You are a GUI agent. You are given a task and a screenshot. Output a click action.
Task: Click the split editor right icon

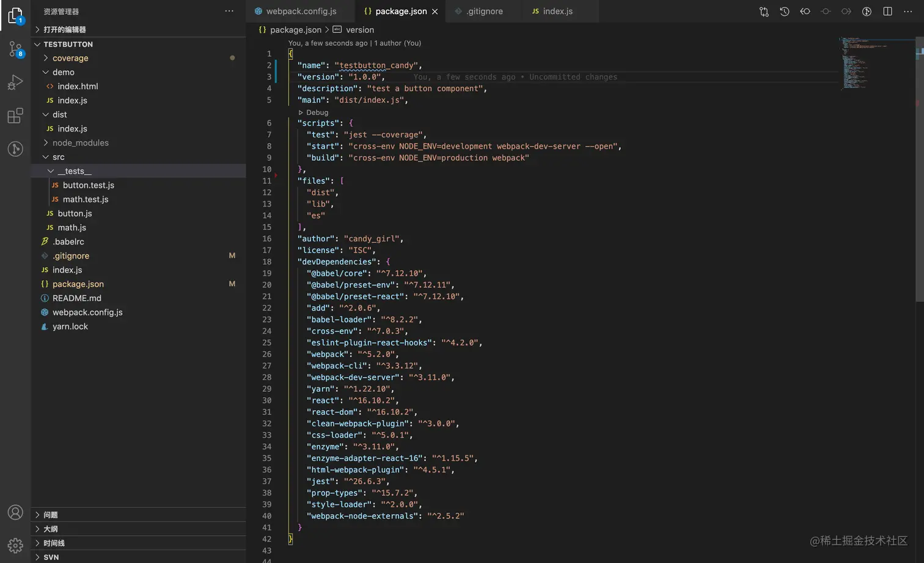click(887, 12)
